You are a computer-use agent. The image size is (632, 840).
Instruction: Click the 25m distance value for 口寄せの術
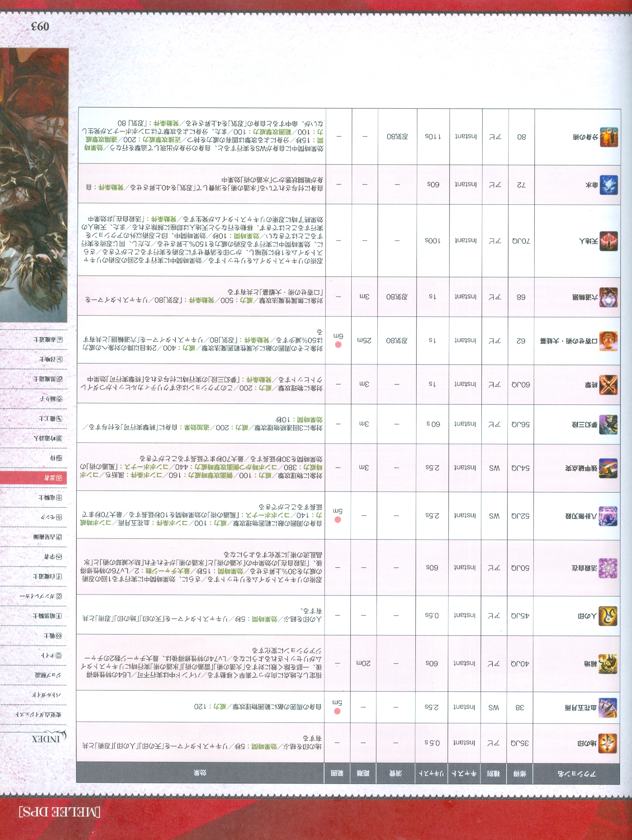click(x=364, y=340)
